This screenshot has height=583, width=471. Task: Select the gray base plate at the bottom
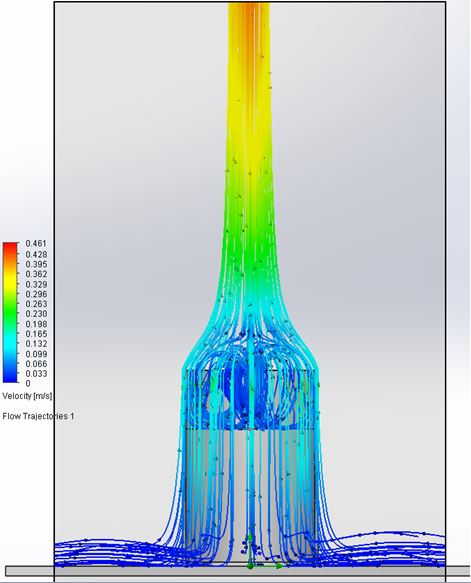coord(238,571)
